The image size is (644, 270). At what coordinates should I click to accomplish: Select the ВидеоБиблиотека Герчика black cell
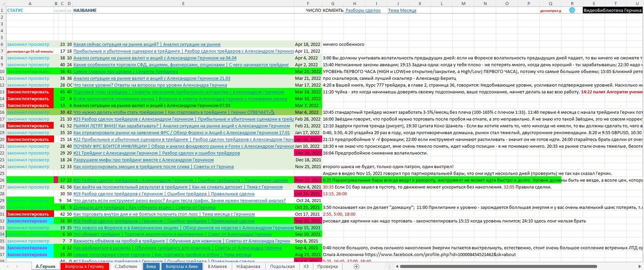coord(612,10)
